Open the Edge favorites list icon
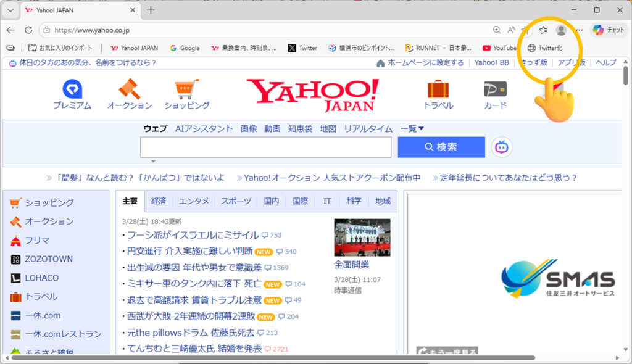632x364 pixels. (543, 30)
